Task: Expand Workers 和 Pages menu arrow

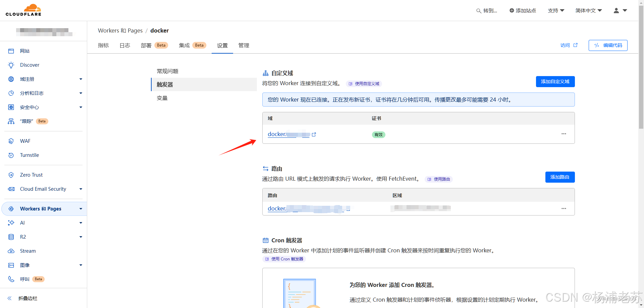Action: (x=81, y=209)
